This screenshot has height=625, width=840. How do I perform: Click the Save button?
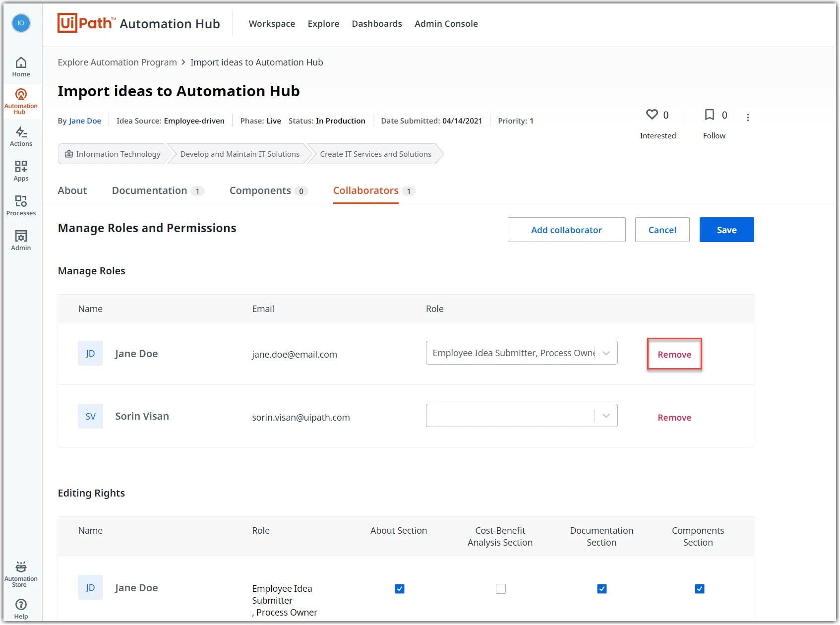(x=726, y=230)
